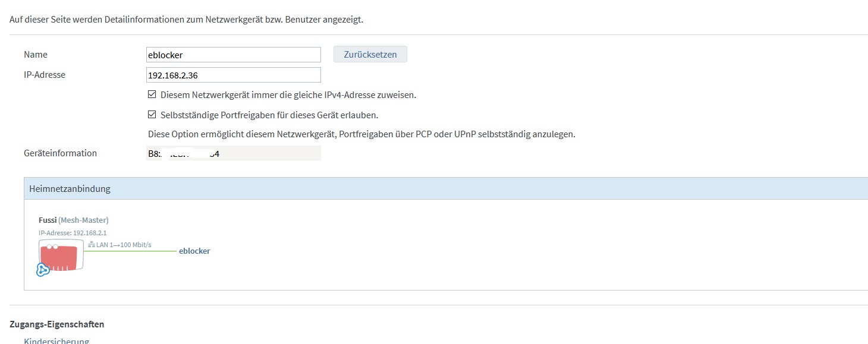Click the label 'Diesem Netzwerkgerät immer die gleiche IPv4-Adresse zuweisen'

288,94
